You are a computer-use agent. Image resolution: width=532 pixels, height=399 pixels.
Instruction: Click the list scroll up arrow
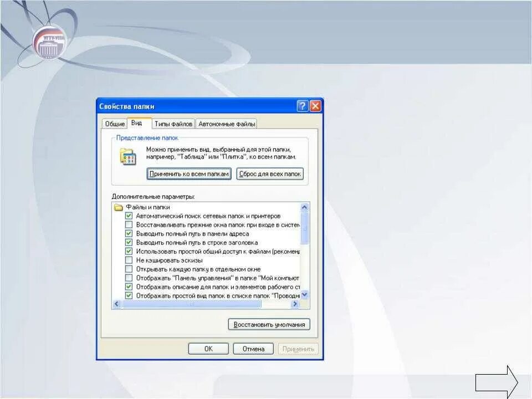304,207
